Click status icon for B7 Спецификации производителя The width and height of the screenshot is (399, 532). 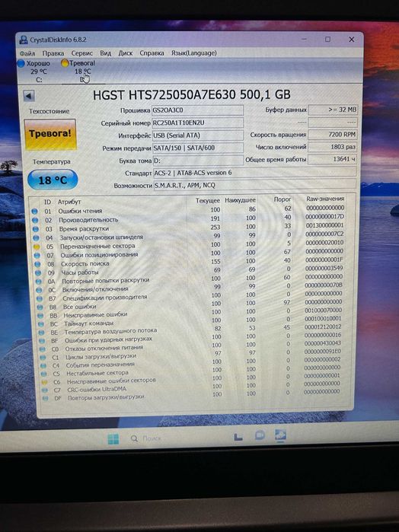click(x=40, y=298)
